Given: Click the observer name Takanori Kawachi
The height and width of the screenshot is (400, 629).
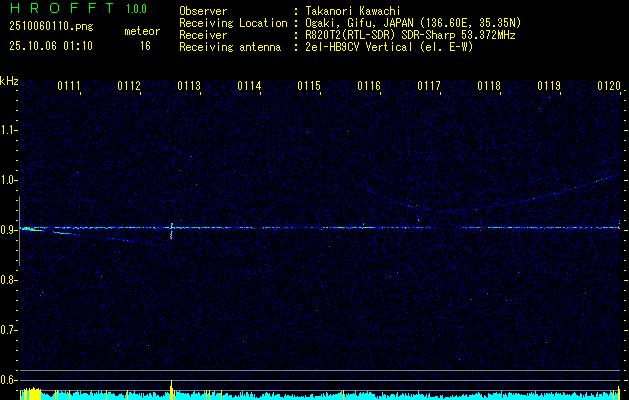Looking at the screenshot, I should point(351,11).
